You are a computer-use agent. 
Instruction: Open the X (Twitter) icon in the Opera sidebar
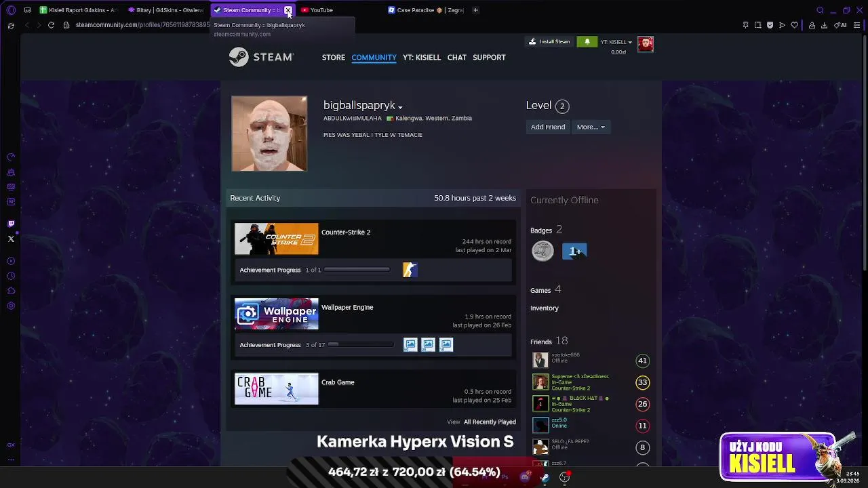click(x=11, y=239)
